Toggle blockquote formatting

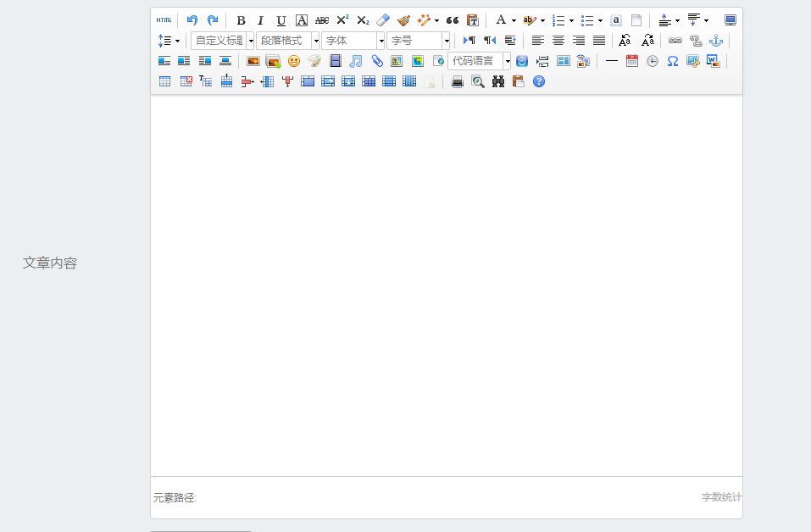click(x=453, y=20)
